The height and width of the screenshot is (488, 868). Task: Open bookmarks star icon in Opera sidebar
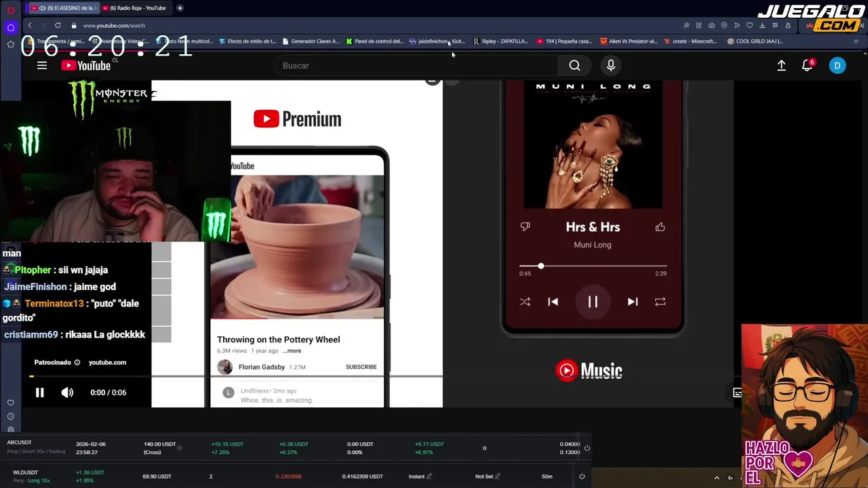pos(11,44)
